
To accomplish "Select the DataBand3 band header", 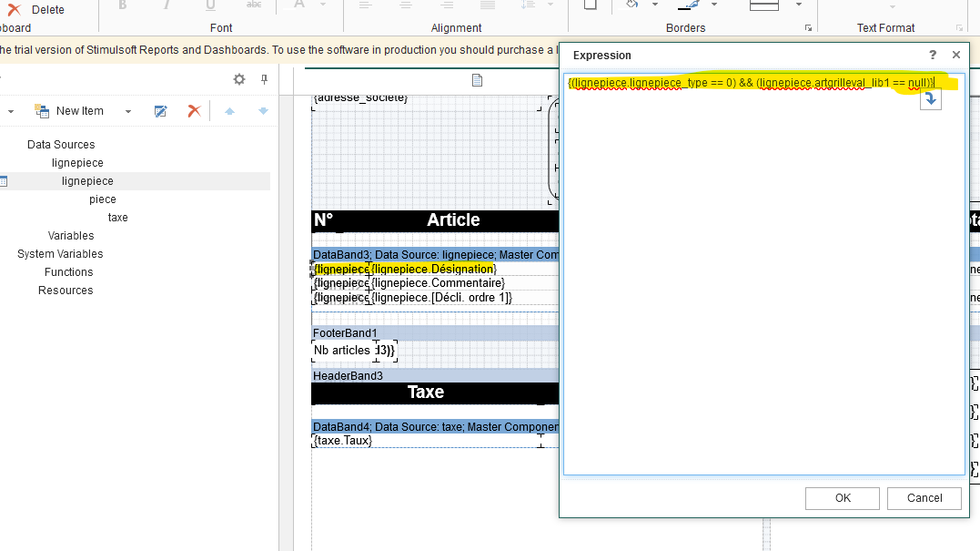I will [436, 254].
